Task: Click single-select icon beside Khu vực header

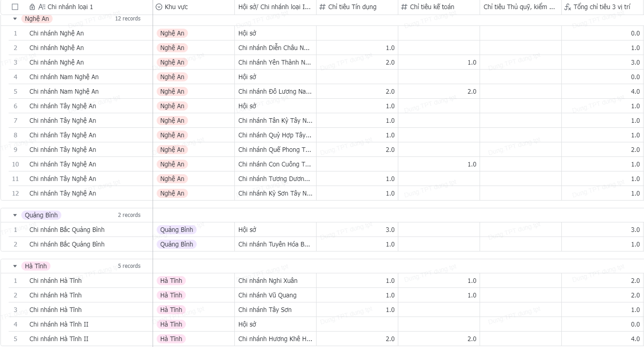Action: pos(159,7)
